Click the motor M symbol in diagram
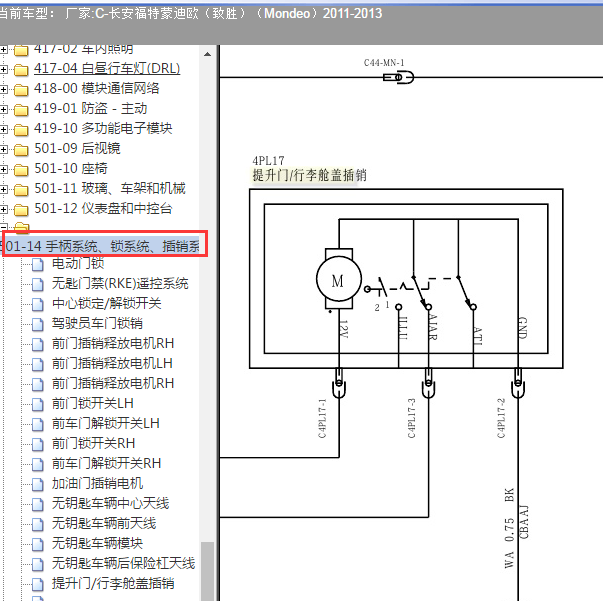The width and height of the screenshot is (603, 601). (x=338, y=280)
